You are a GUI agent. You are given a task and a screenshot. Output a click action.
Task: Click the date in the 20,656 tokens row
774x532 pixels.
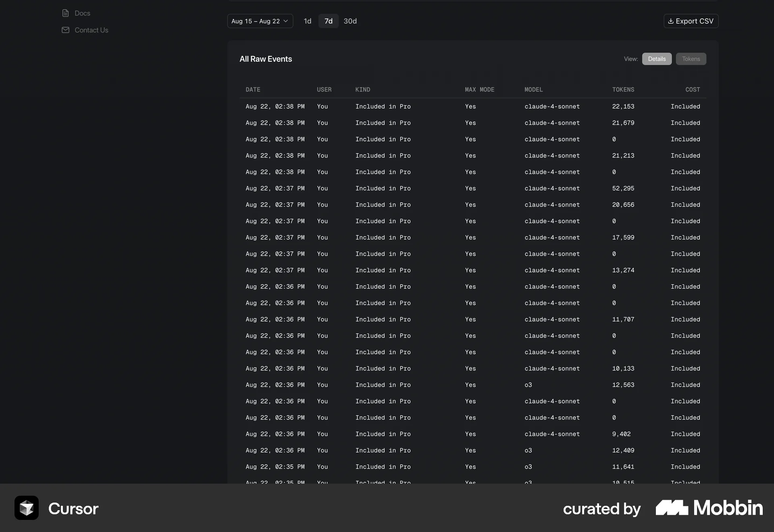pyautogui.click(x=275, y=205)
